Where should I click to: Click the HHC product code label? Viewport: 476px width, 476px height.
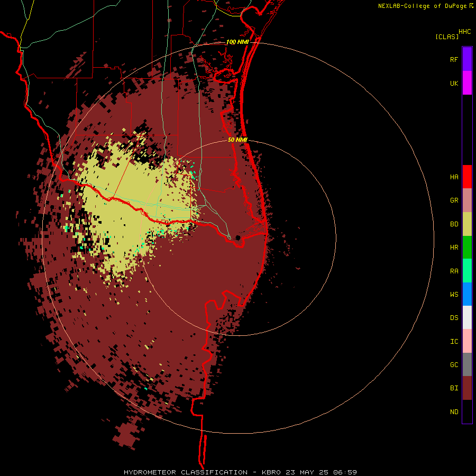pyautogui.click(x=464, y=32)
